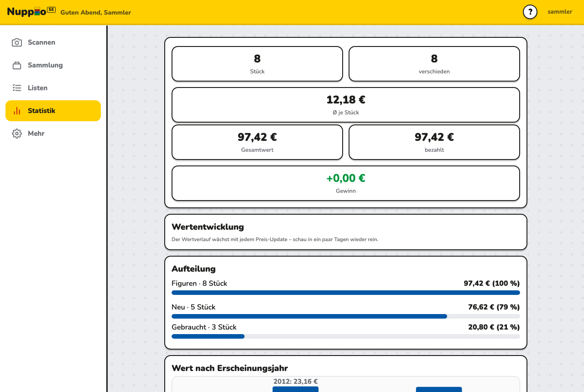Click the Nuppo logo
This screenshot has width=584, height=392.
[31, 12]
